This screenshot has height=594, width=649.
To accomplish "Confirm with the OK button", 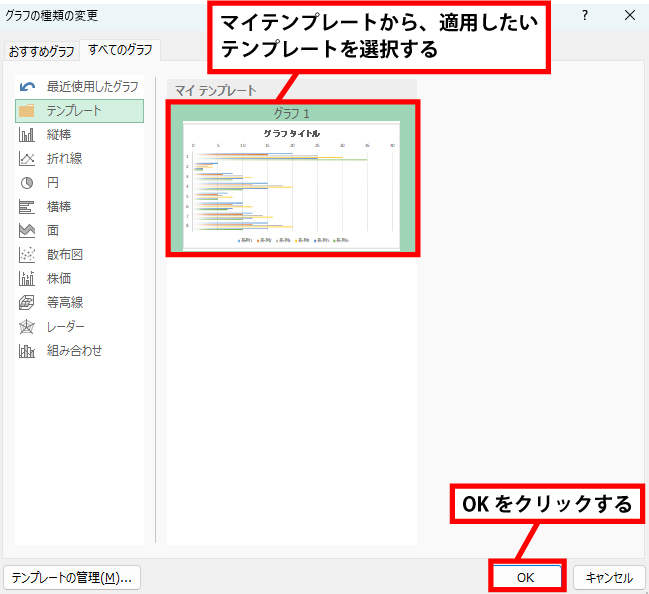I will coord(526,577).
